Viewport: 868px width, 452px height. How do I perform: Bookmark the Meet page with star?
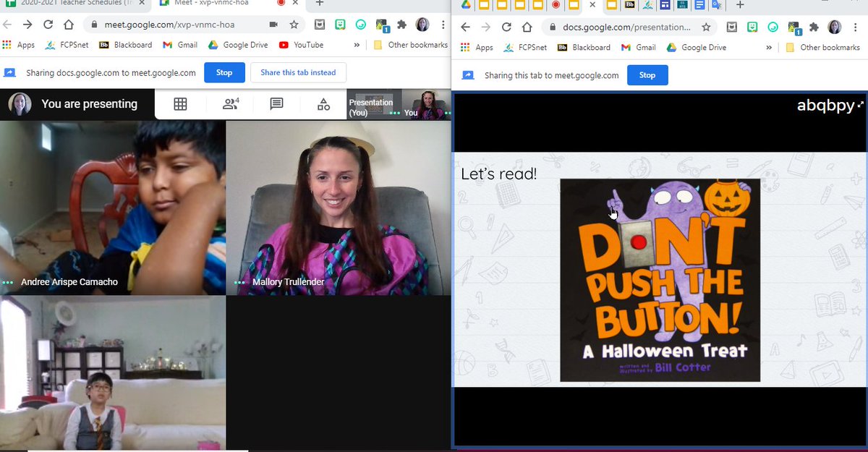[x=294, y=25]
